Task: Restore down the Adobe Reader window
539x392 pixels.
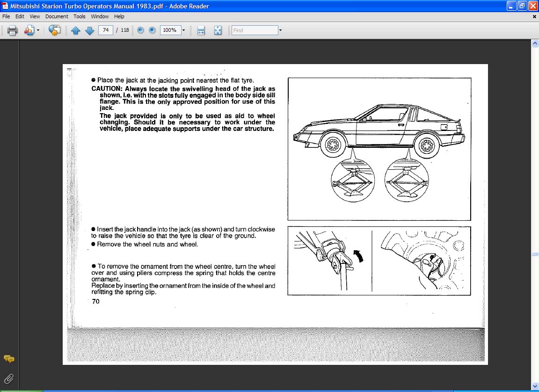Action: click(x=522, y=6)
